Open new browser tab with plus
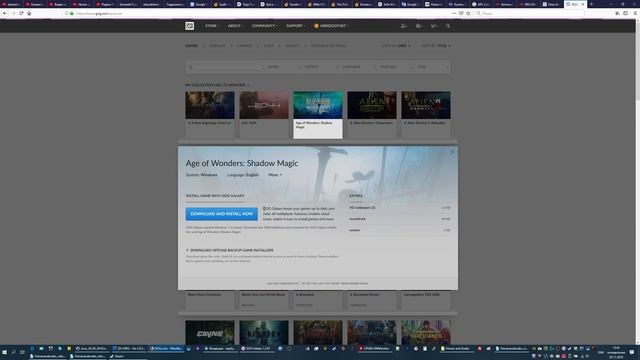The image size is (640, 360). [x=591, y=4]
